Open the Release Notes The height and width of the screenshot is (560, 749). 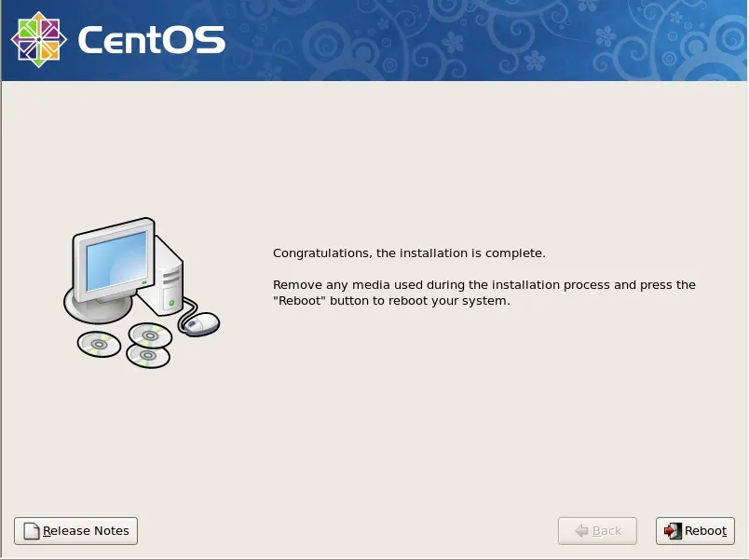pyautogui.click(x=76, y=531)
